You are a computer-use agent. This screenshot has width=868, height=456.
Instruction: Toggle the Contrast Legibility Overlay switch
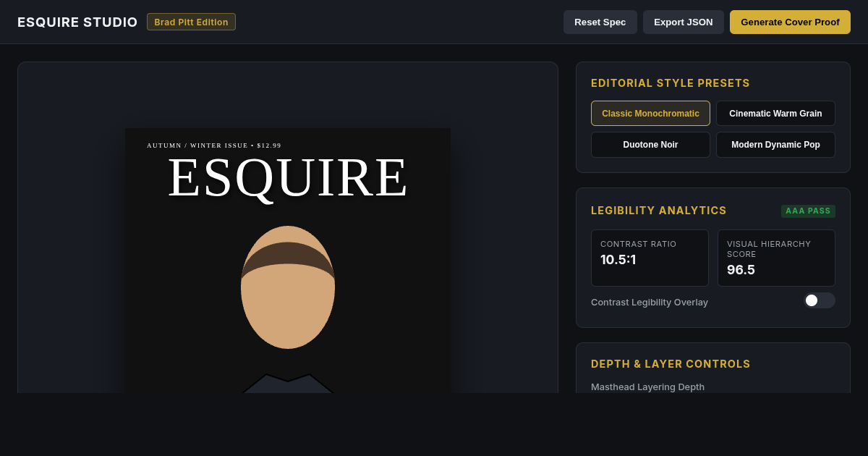click(x=820, y=300)
